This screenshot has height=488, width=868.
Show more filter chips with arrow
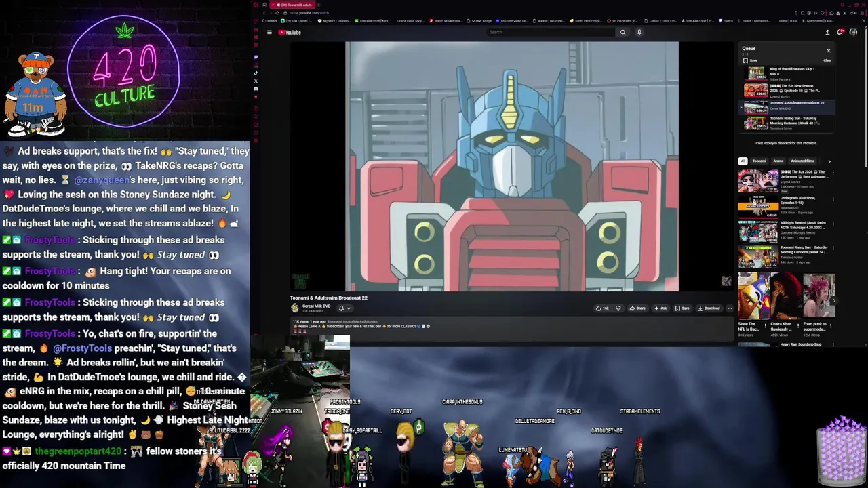pos(829,161)
